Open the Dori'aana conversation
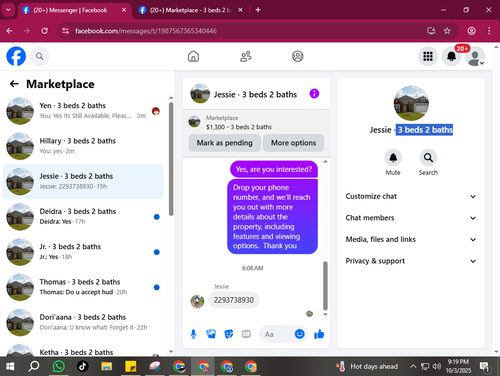The height and width of the screenshot is (376, 500). (x=83, y=323)
